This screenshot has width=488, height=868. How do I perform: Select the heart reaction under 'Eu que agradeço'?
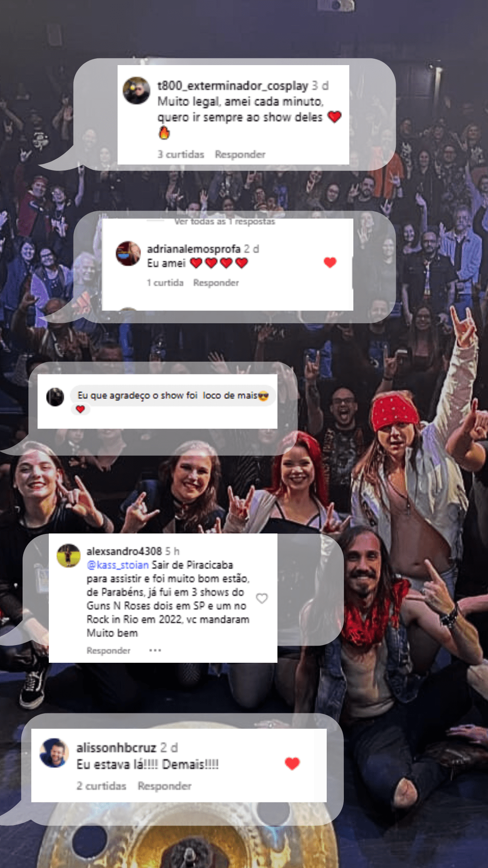(x=80, y=409)
